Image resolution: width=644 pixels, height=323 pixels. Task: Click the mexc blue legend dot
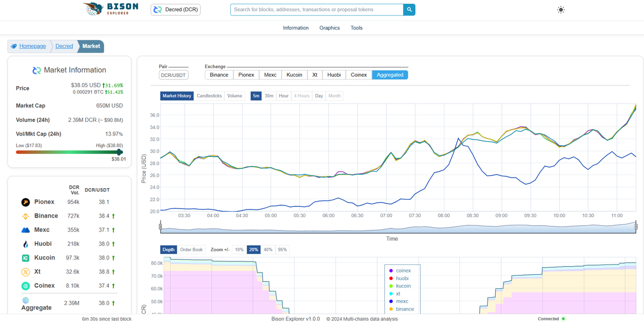coord(391,302)
